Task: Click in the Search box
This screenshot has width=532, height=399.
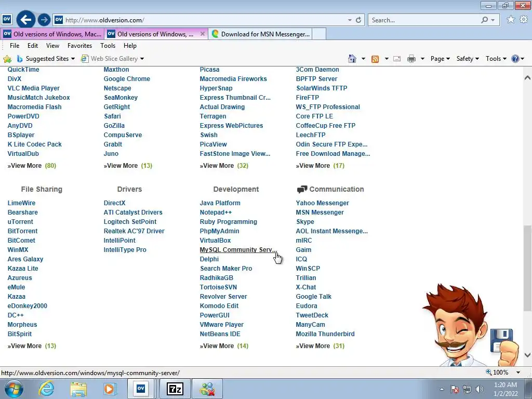Action: coord(424,20)
